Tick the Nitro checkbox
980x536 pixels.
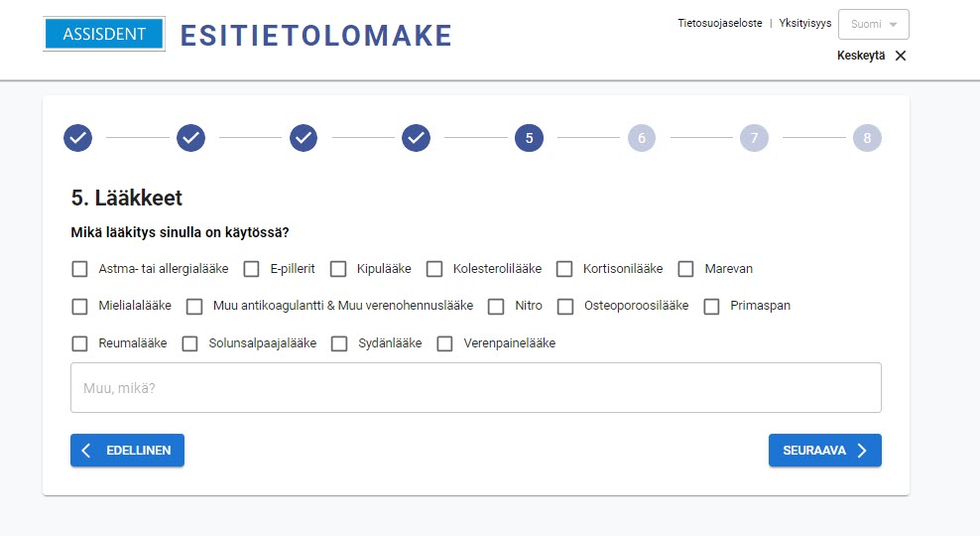coord(496,307)
